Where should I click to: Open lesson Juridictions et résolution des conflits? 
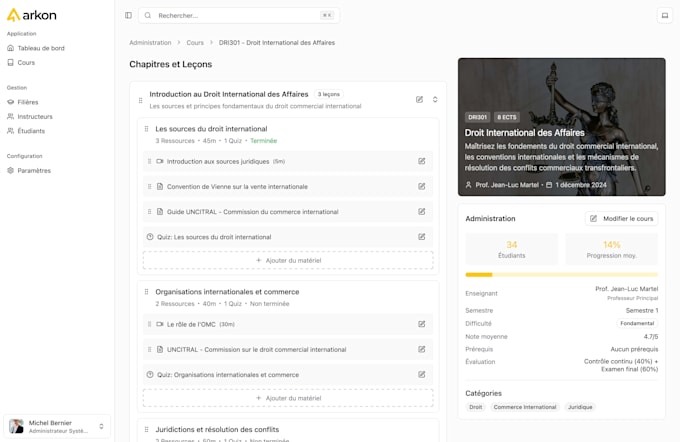tap(217, 429)
